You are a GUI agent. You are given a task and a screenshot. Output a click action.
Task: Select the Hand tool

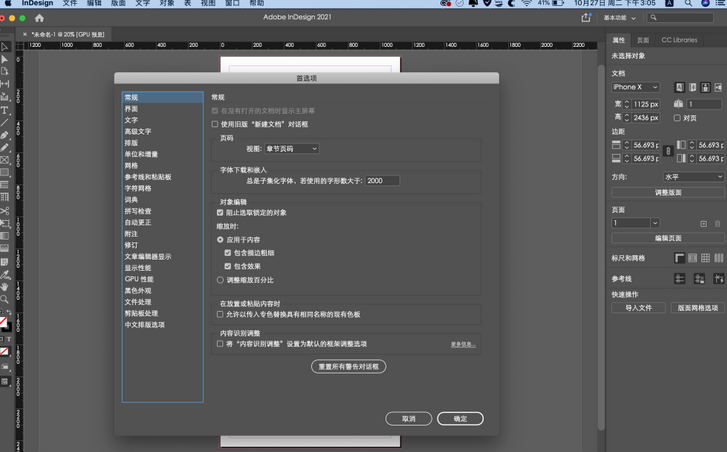[5, 286]
